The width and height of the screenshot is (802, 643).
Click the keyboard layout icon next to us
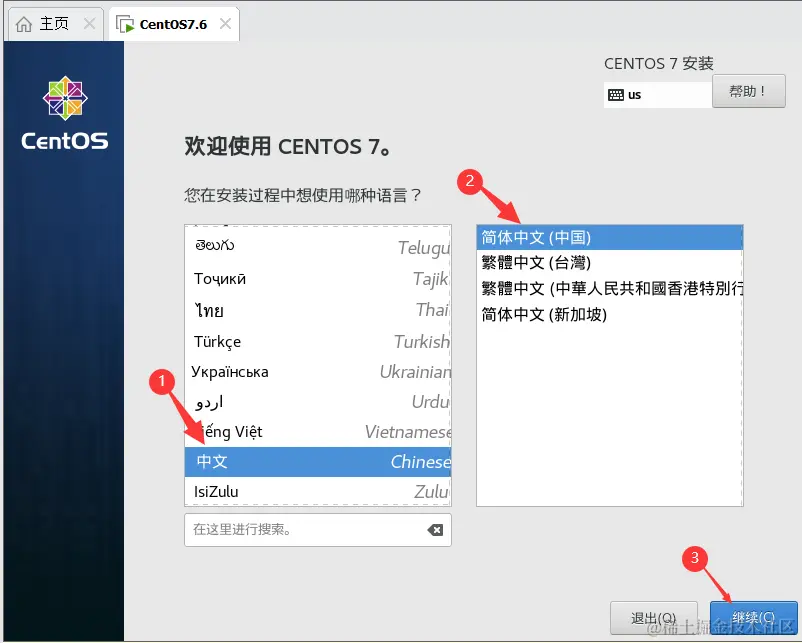616,95
